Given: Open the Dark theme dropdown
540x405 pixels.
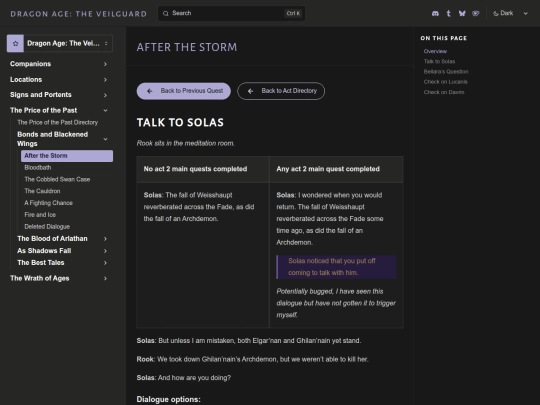Looking at the screenshot, I should click(x=510, y=13).
